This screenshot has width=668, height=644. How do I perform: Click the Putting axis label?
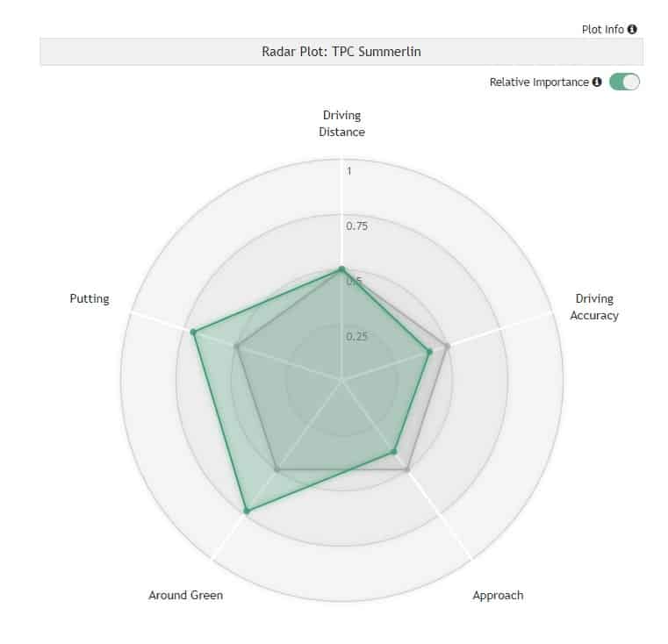[x=90, y=298]
